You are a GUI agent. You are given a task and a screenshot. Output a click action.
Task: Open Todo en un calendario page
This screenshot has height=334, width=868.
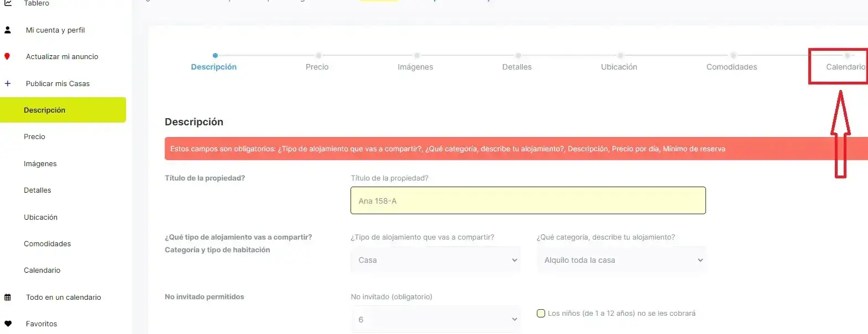click(64, 297)
